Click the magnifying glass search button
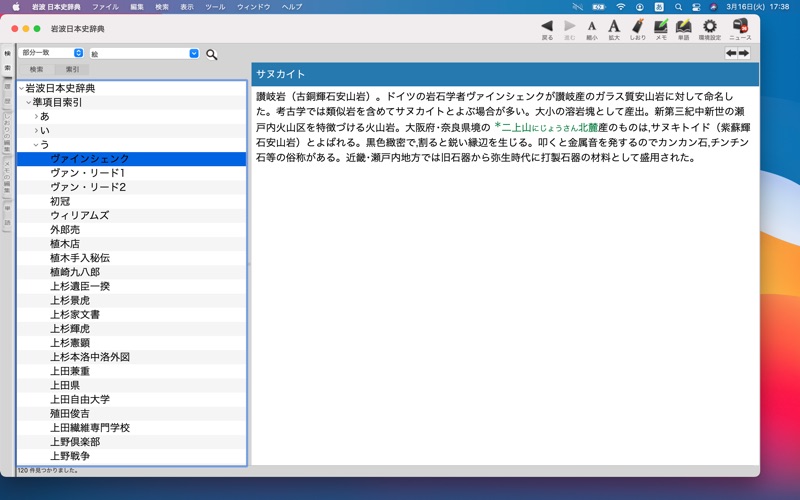800x500 pixels. (212, 54)
